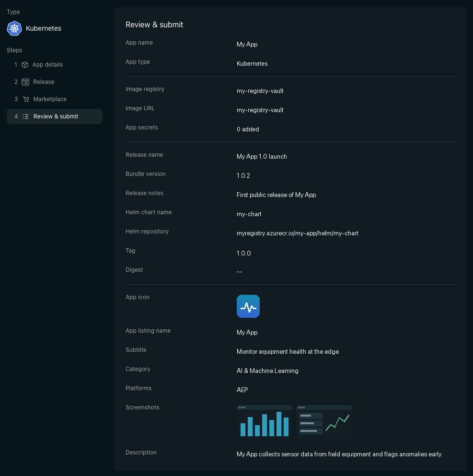Viewport: 473px width, 476px height.
Task: Click the 'App icon' field label
Action: pos(138,297)
